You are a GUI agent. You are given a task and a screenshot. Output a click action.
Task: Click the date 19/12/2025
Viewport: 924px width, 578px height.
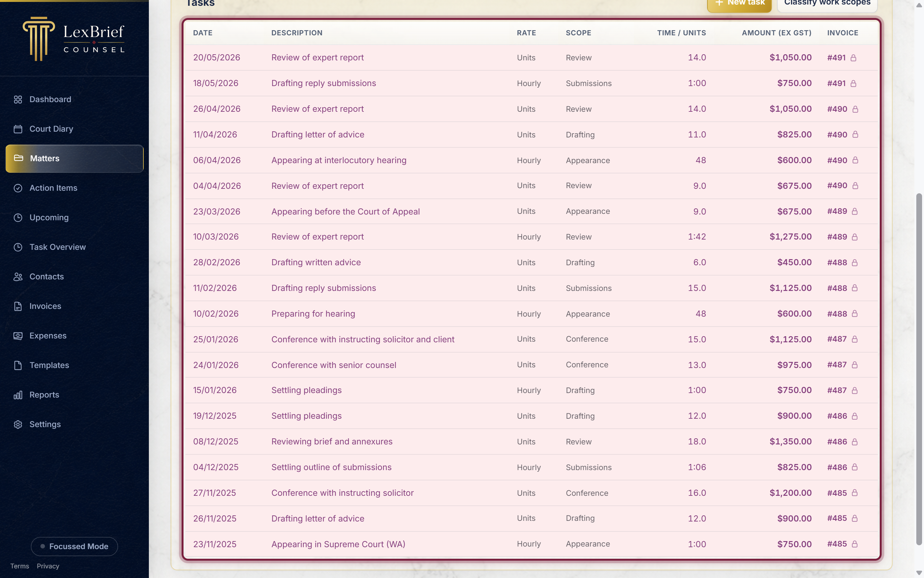click(x=215, y=416)
